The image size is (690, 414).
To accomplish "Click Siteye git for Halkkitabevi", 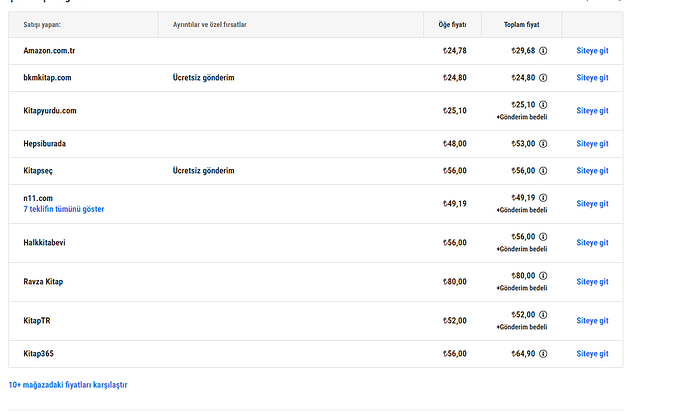I will [x=592, y=243].
